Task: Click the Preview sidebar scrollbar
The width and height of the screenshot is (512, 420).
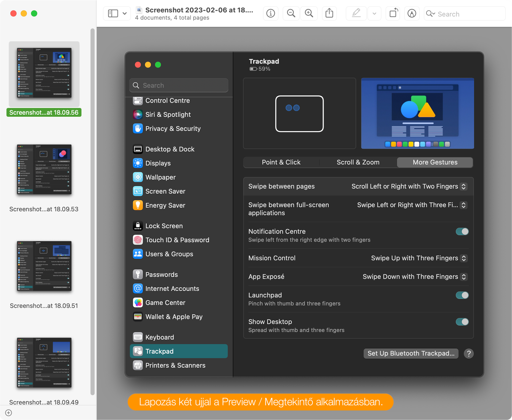Action: [x=93, y=212]
